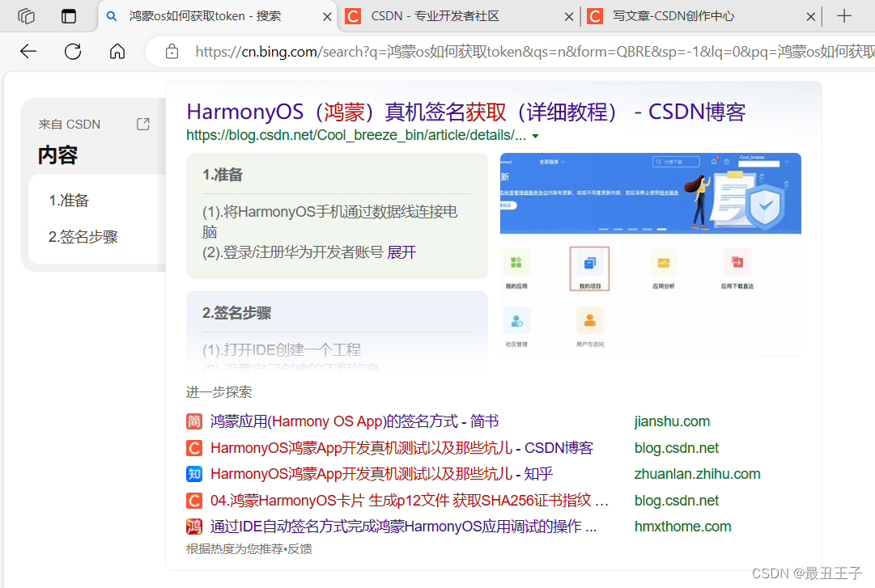875x588 pixels.
Task: Click the page reload icon
Action: (x=72, y=51)
